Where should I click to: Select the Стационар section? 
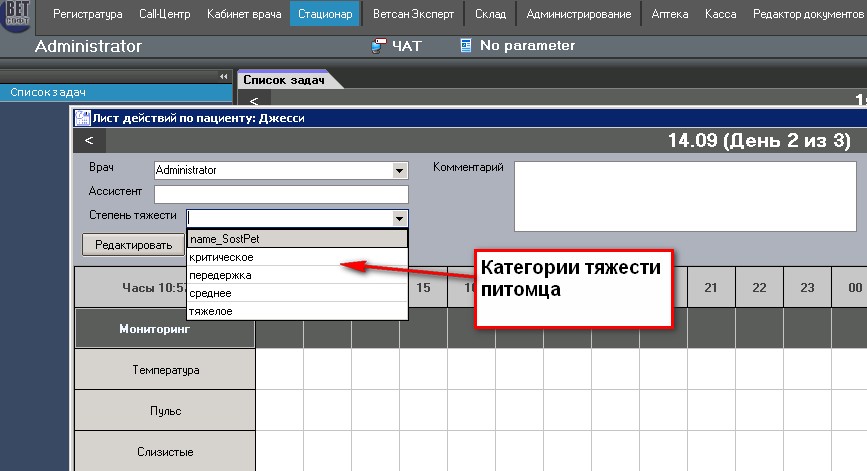click(325, 14)
